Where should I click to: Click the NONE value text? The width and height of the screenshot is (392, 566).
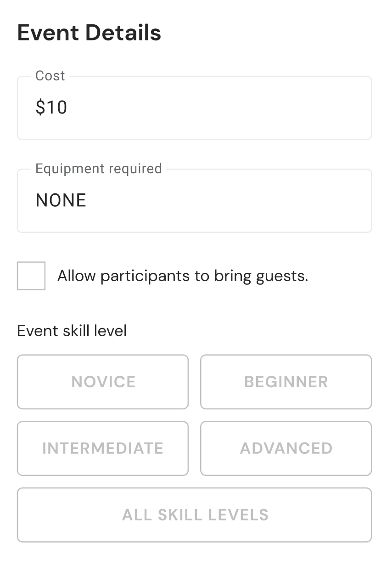[x=61, y=201]
